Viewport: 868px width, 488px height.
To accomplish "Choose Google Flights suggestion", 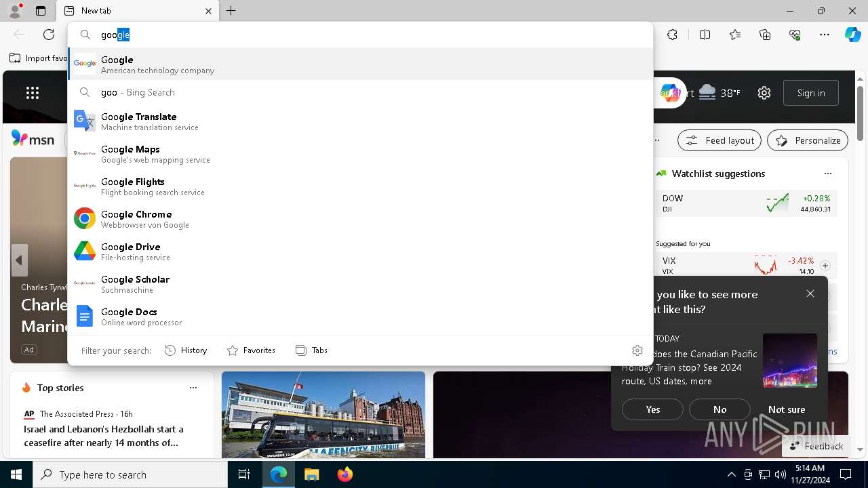I will pyautogui.click(x=360, y=186).
